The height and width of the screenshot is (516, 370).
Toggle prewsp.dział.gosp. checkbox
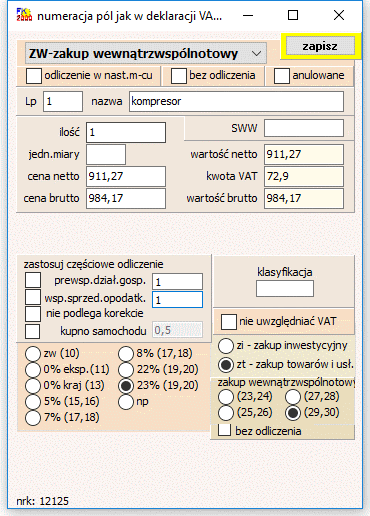click(33, 280)
